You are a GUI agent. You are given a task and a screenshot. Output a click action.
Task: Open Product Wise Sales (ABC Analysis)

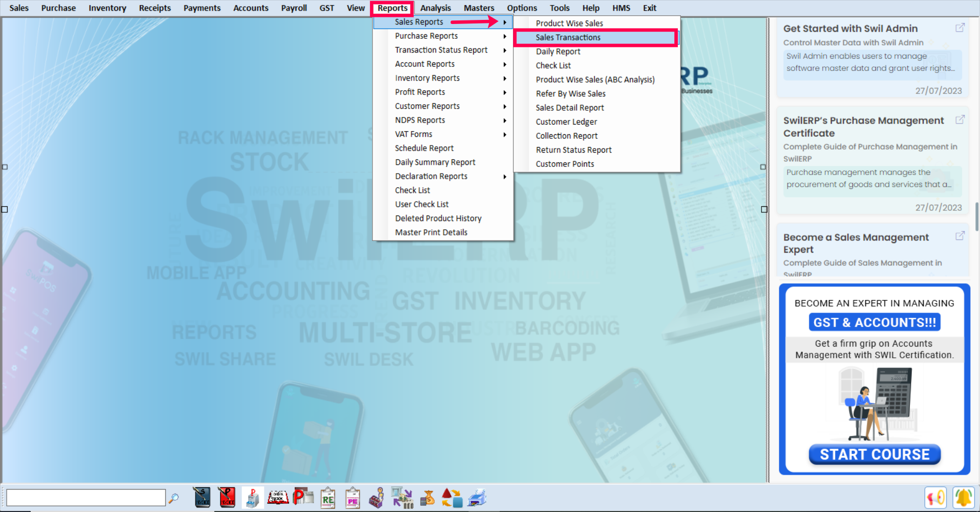pos(596,80)
